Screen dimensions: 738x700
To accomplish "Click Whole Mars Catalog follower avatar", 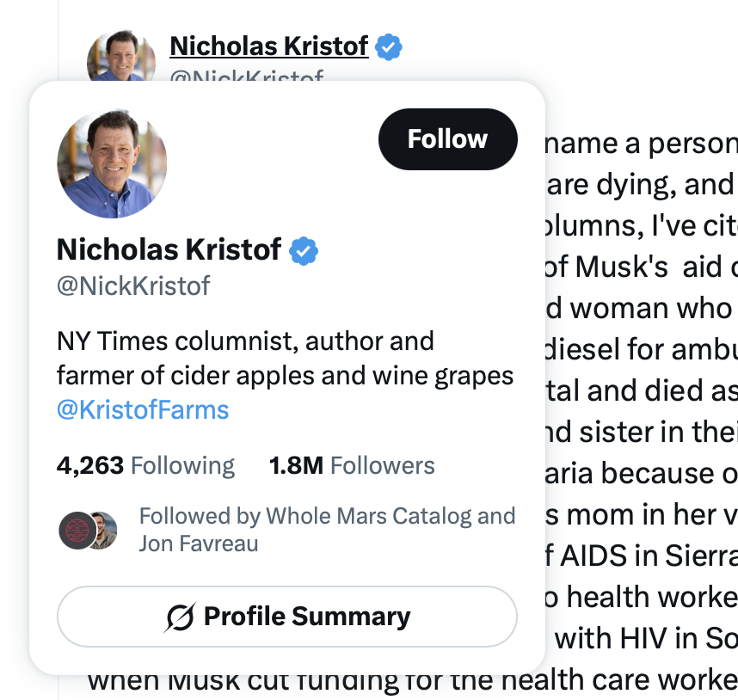I will [77, 531].
